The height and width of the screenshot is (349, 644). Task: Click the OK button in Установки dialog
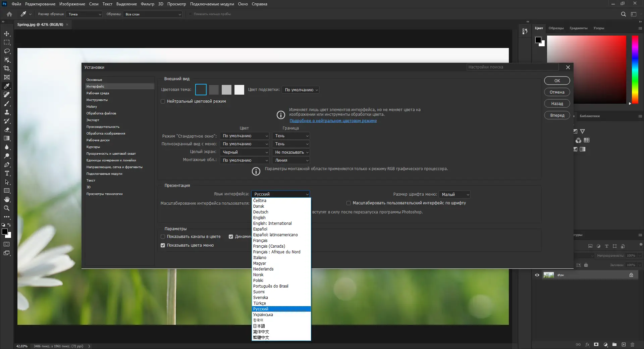[x=557, y=81]
